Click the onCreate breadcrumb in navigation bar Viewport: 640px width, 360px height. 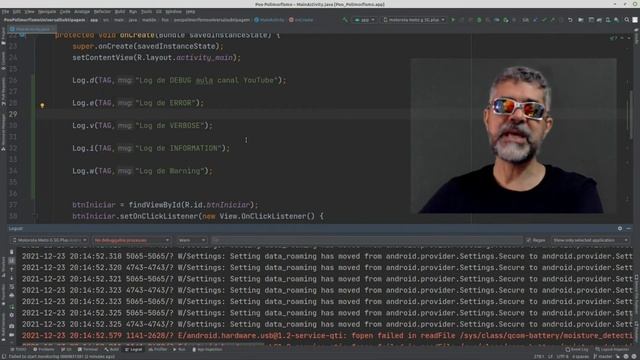pyautogui.click(x=301, y=20)
